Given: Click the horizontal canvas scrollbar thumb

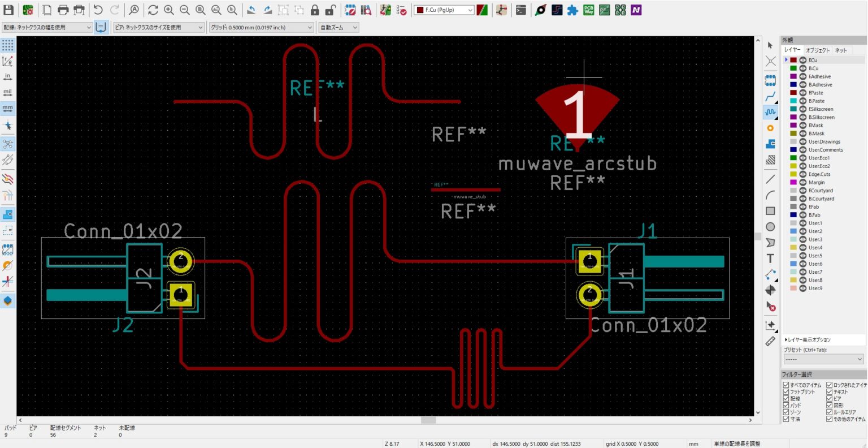Looking at the screenshot, I should click(x=428, y=420).
